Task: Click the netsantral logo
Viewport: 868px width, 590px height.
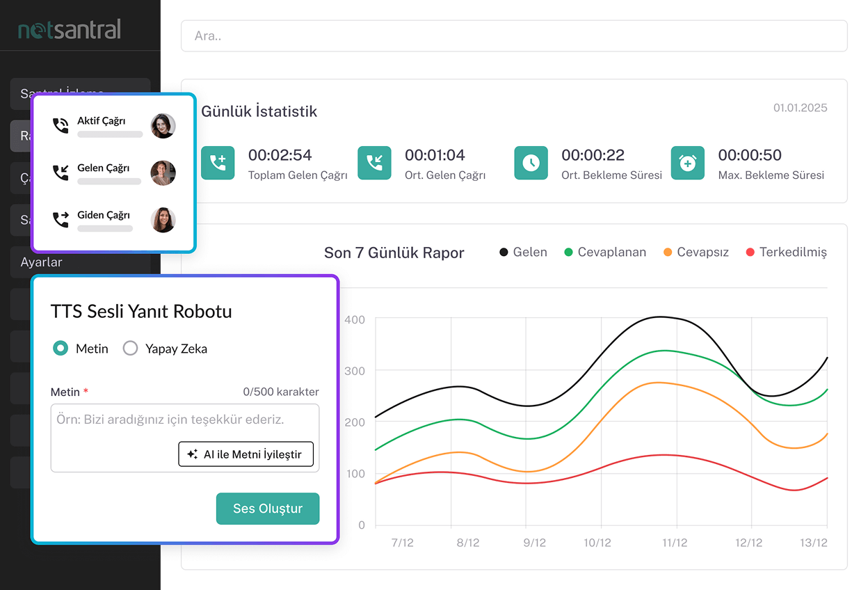Action: [70, 29]
